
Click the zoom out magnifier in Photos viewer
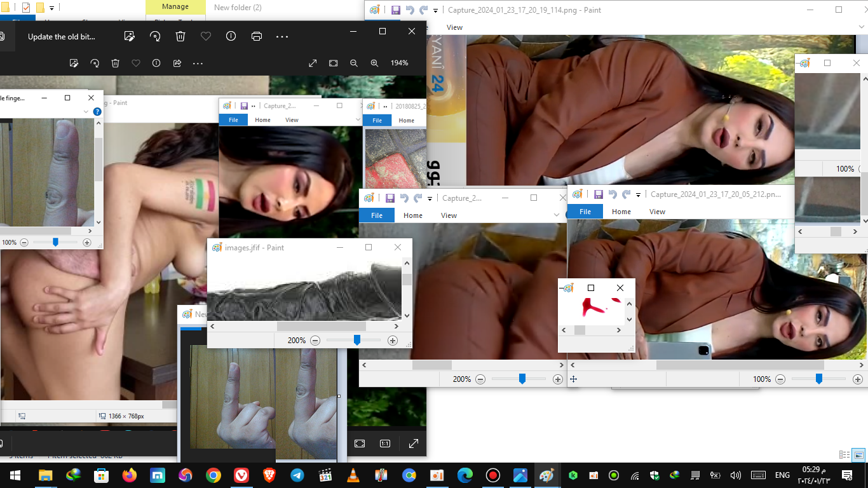point(354,63)
